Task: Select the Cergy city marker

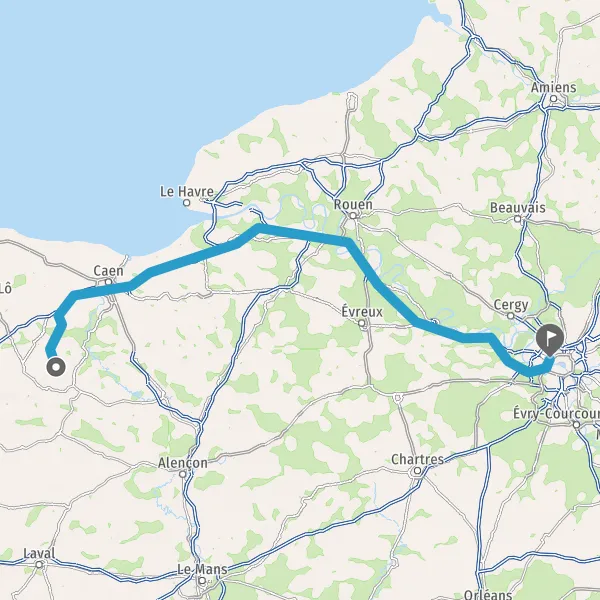Action: click(x=510, y=316)
